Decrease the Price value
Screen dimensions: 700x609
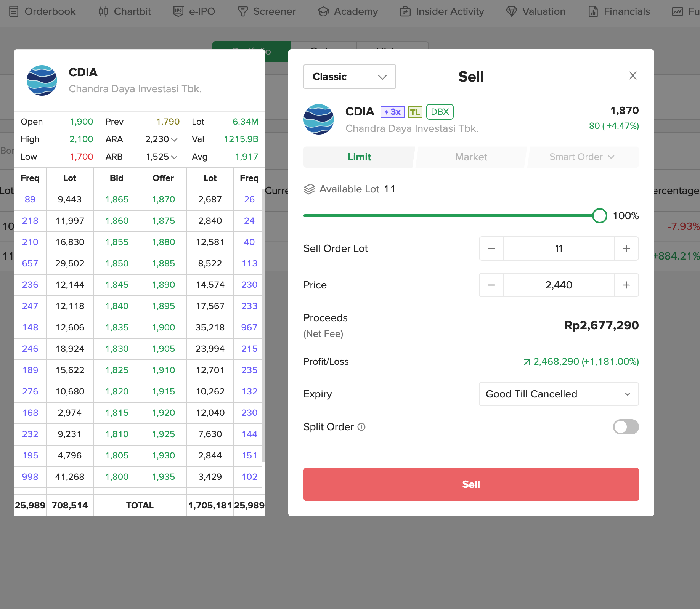(491, 285)
